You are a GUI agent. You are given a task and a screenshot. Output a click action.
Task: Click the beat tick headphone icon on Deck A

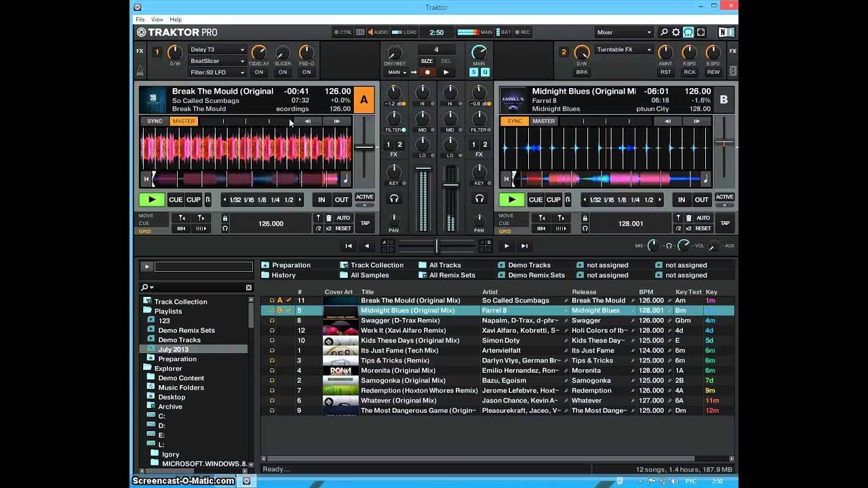coord(225,228)
